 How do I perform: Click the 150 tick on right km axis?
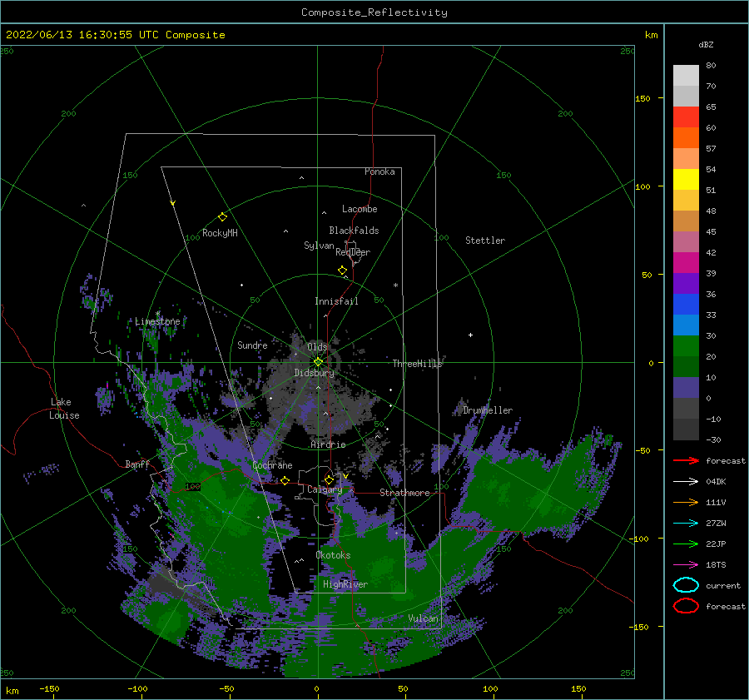click(x=643, y=98)
